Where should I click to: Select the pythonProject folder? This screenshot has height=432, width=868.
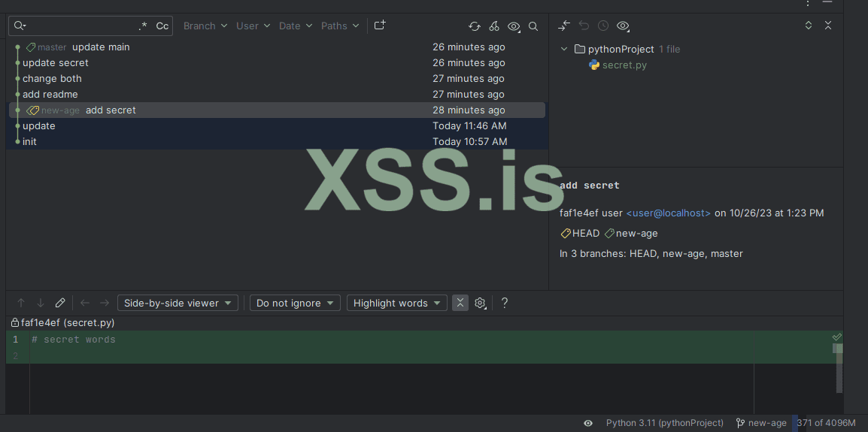click(x=621, y=50)
